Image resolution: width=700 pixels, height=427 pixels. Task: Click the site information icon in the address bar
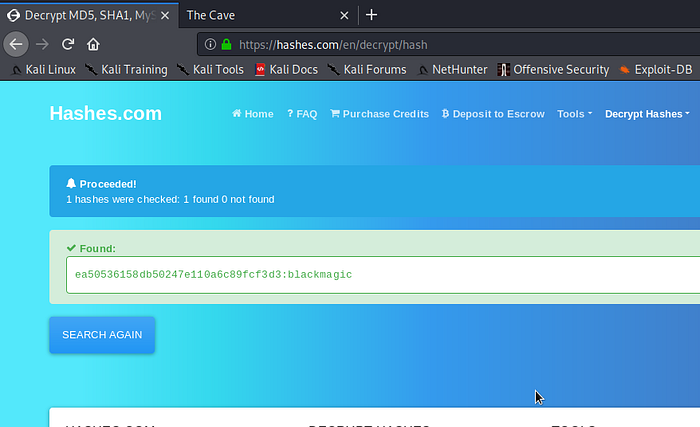[x=211, y=45]
